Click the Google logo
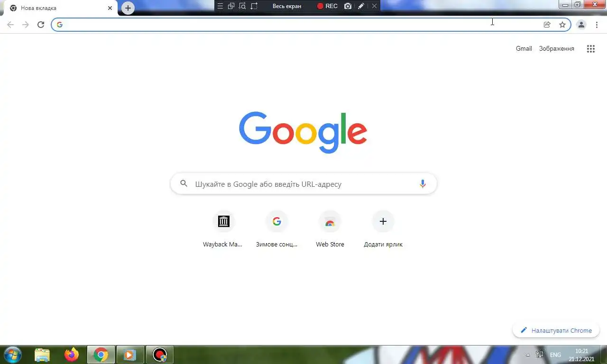The image size is (607, 364). coord(303,132)
